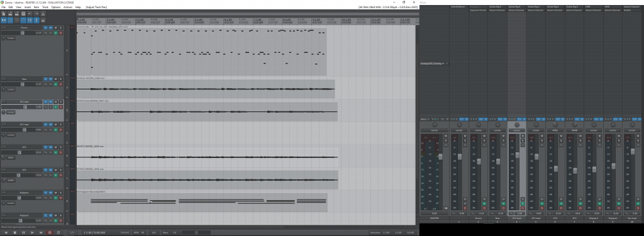Toggle grid lines icon in toolbar
The width and height of the screenshot is (644, 236).
[30, 20]
